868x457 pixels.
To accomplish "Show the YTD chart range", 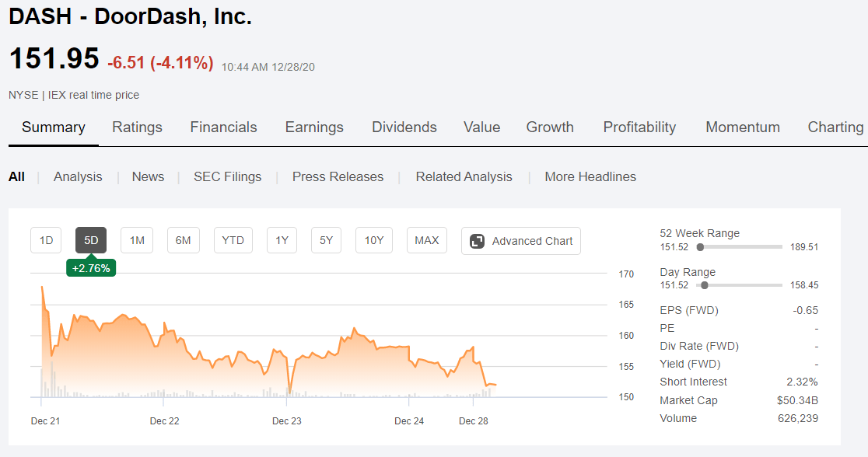I will pyautogui.click(x=233, y=240).
